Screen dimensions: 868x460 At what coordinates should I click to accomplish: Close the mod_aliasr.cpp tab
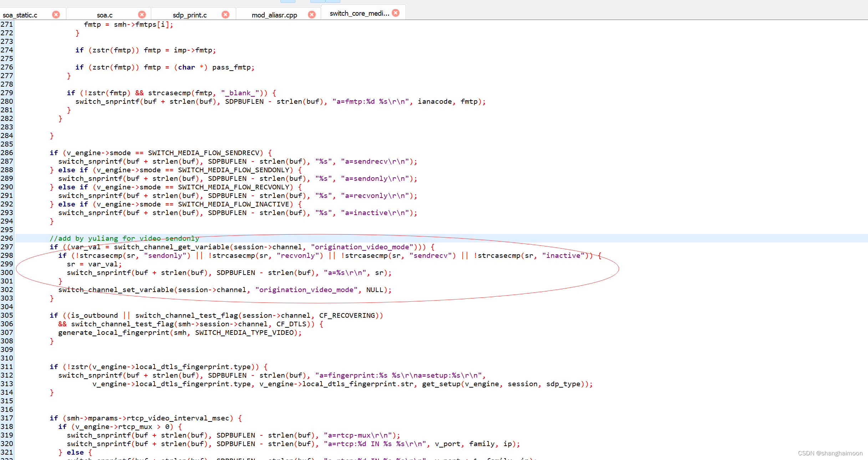(x=312, y=15)
